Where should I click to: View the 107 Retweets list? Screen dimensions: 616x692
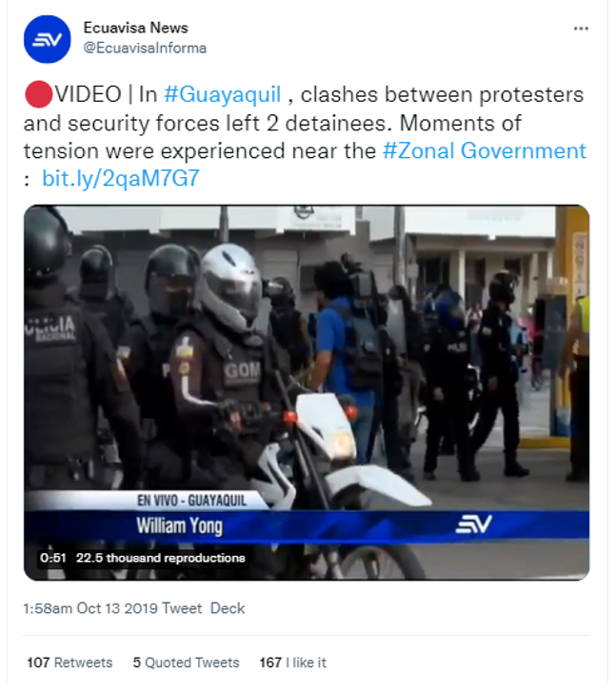click(70, 662)
